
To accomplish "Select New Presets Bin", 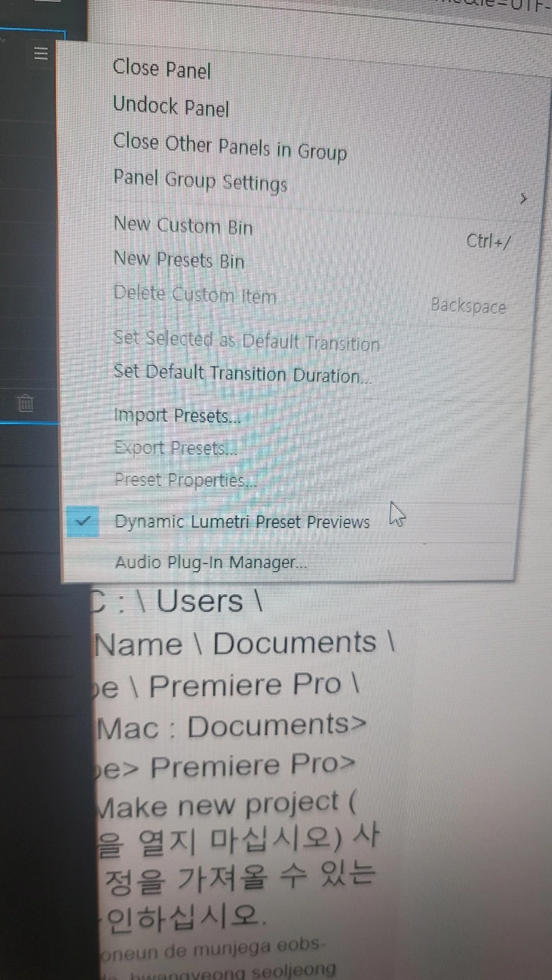I will coord(179,260).
